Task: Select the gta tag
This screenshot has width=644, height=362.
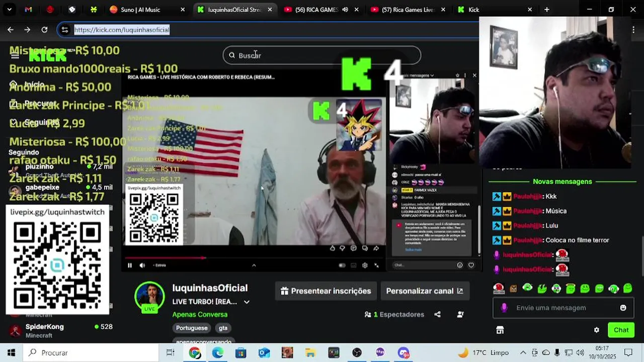Action: (x=223, y=328)
